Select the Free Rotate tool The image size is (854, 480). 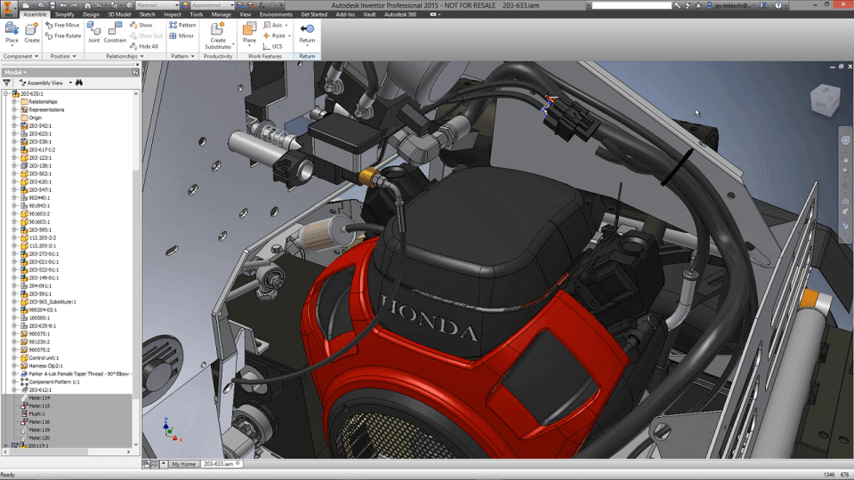pos(63,36)
